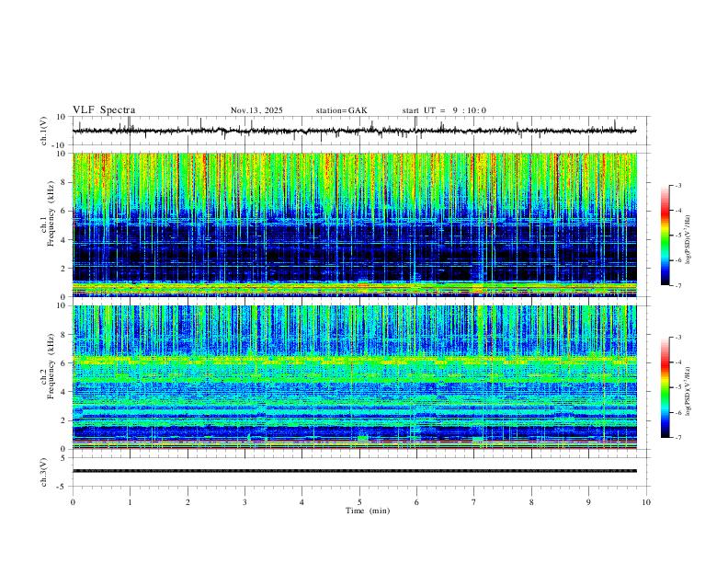Click inside the ch.1 spectrogram panel

(354, 224)
